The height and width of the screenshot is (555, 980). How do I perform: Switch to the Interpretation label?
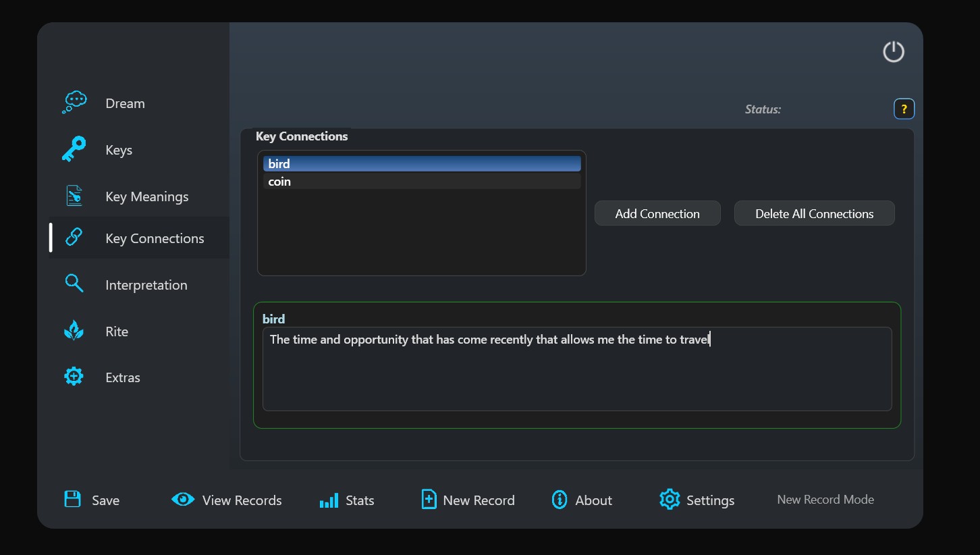click(x=146, y=285)
